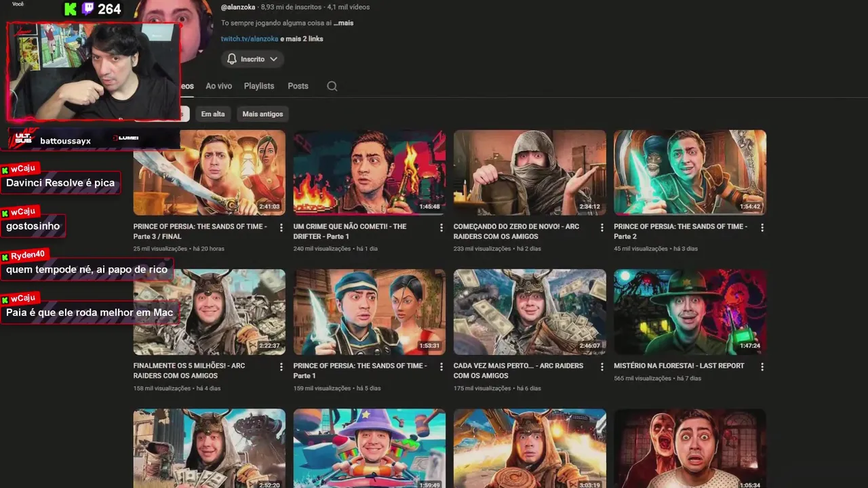The width and height of the screenshot is (868, 488).
Task: Click the bell icon on Inscrito button
Action: coord(232,59)
